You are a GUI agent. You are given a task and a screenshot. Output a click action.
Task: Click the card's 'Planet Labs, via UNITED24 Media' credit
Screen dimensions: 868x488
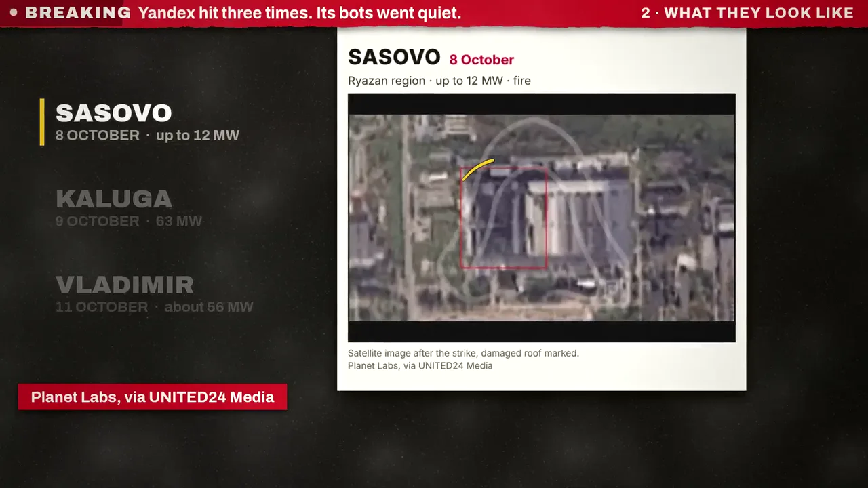coord(420,366)
